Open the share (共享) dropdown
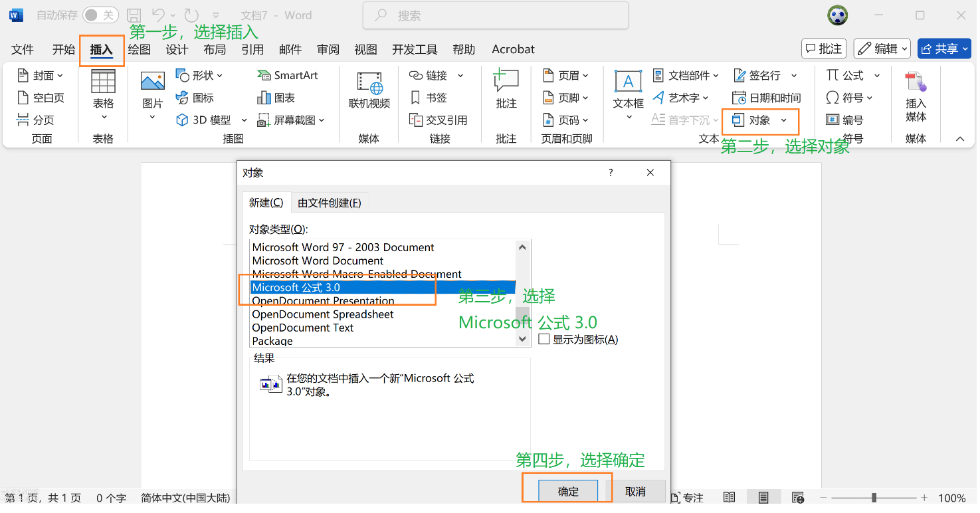Viewport: 980px width, 513px height. tap(943, 49)
